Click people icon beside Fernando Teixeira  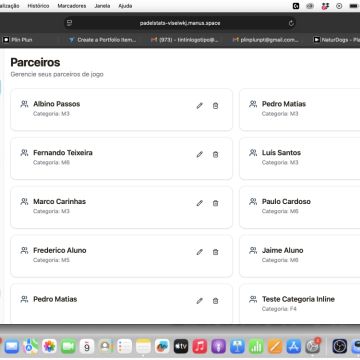click(x=24, y=153)
